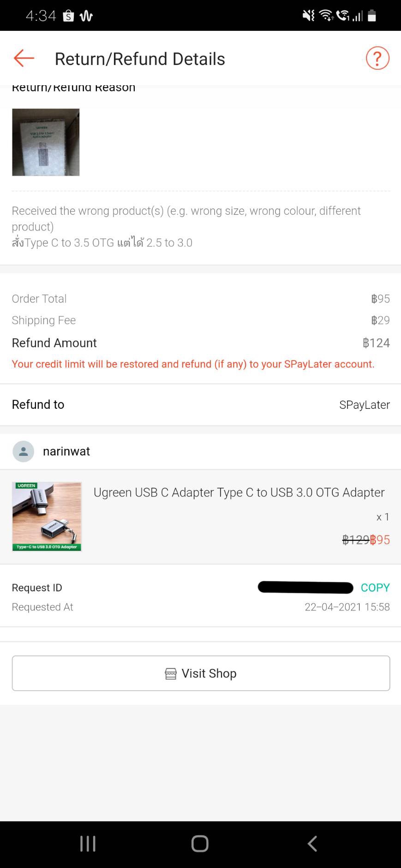Tap the Android back chevron icon
The width and height of the screenshot is (401, 868).
(x=312, y=844)
